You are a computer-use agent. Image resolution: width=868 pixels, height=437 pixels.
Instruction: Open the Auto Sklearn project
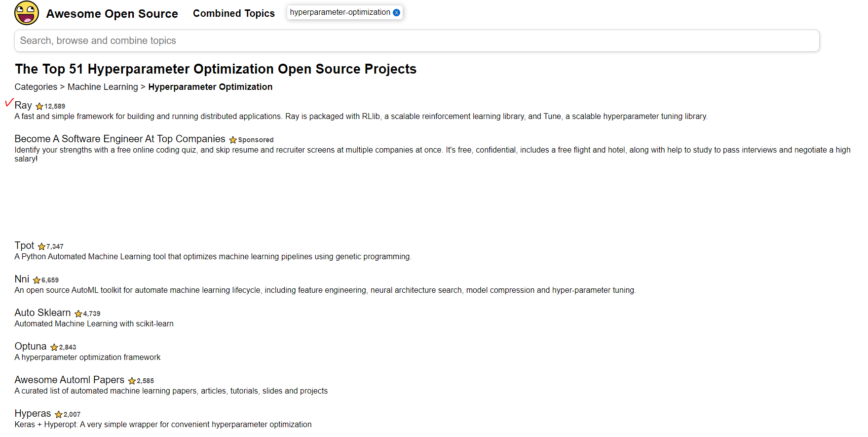tap(42, 313)
